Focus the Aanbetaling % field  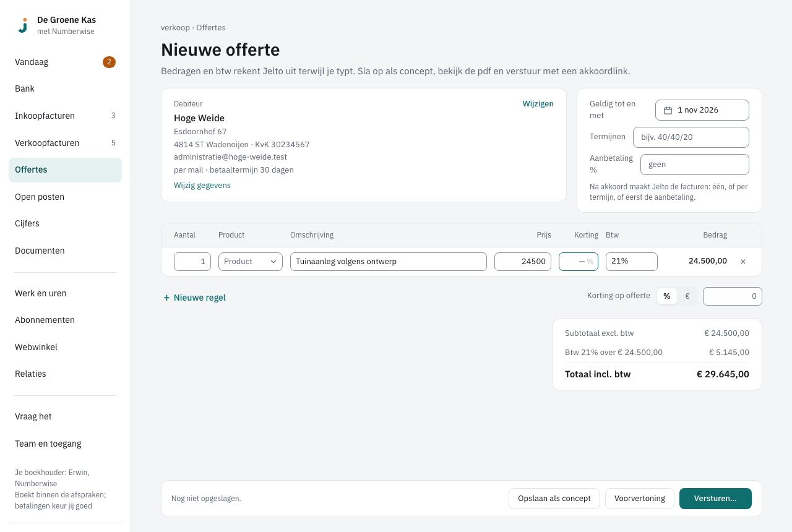click(x=695, y=165)
